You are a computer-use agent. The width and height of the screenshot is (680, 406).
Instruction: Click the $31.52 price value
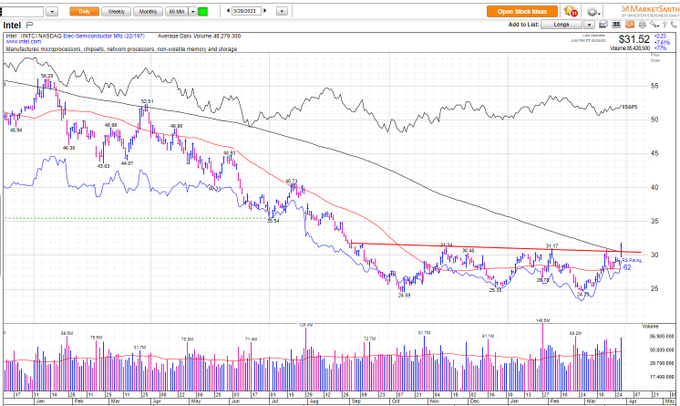pyautogui.click(x=634, y=39)
